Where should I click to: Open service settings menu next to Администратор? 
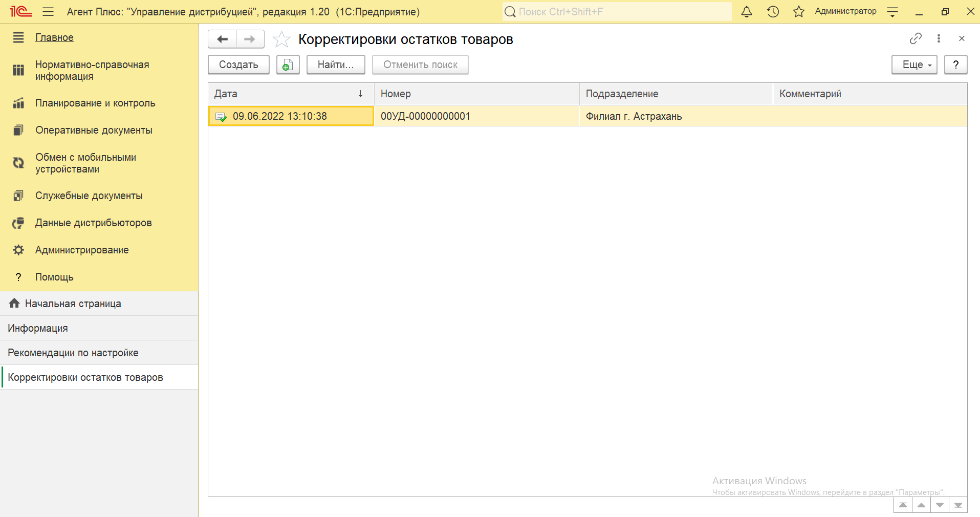[892, 12]
